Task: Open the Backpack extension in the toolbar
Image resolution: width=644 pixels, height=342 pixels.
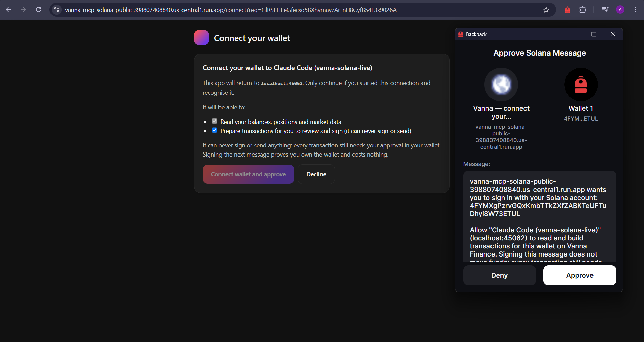Action: [x=567, y=10]
